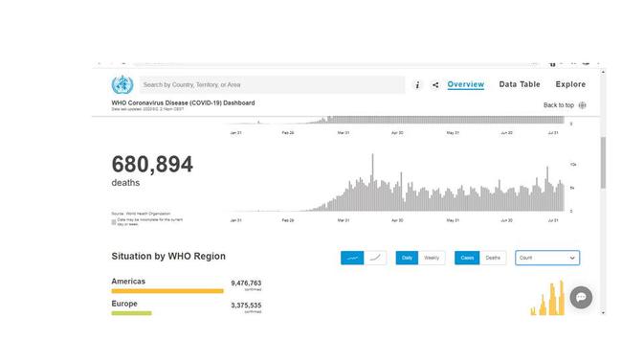Open the info icon next to search

(x=417, y=84)
